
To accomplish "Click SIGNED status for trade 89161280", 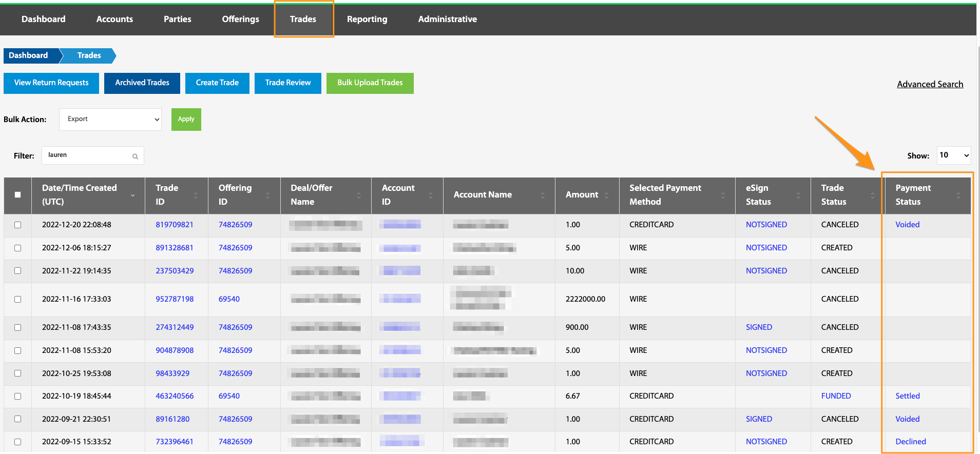I will (759, 419).
